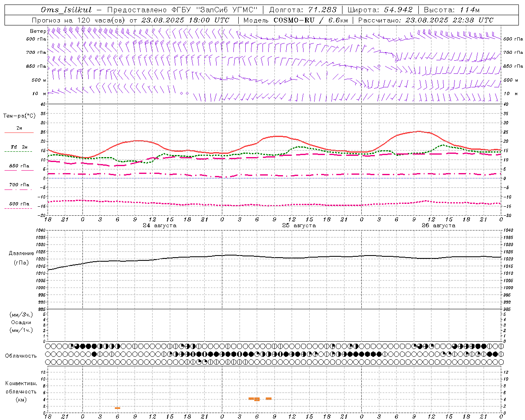Click the blue zero-degree reference line
Screen dimensions: 525x420
tap(275, 178)
